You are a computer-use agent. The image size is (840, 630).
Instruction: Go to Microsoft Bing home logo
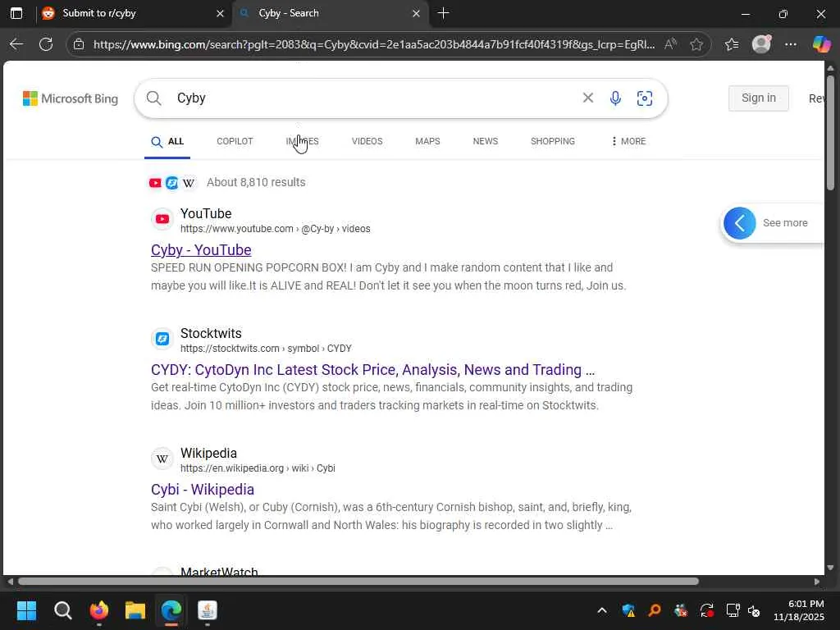click(71, 98)
